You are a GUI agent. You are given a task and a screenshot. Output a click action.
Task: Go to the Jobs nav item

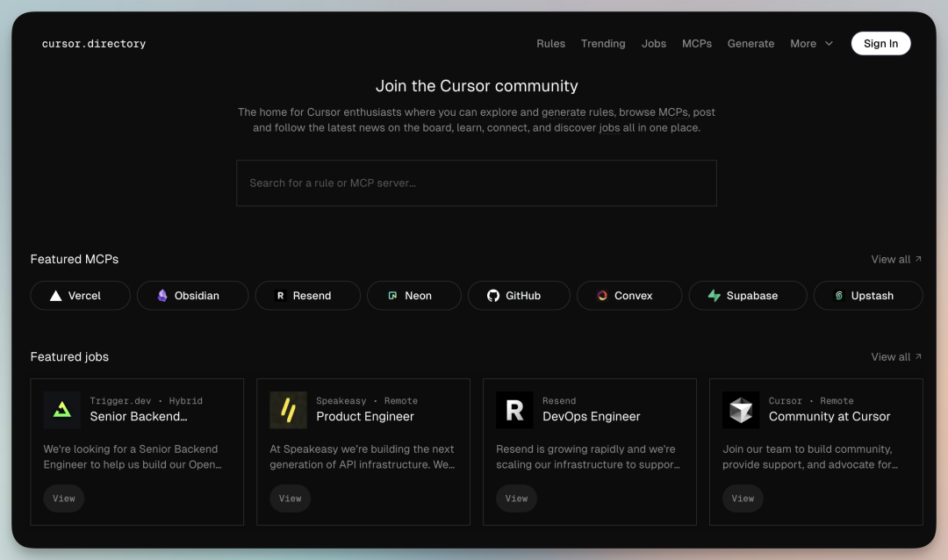click(654, 44)
